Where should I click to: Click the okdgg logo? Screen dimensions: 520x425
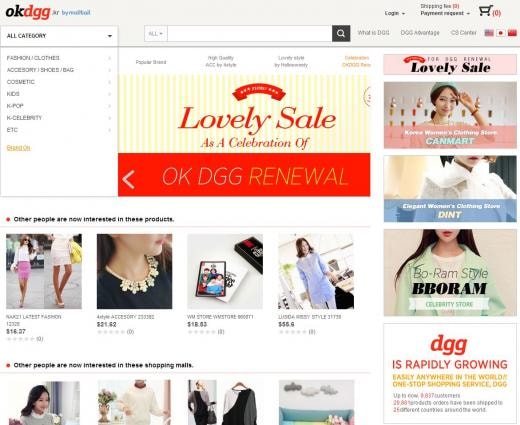click(28, 12)
